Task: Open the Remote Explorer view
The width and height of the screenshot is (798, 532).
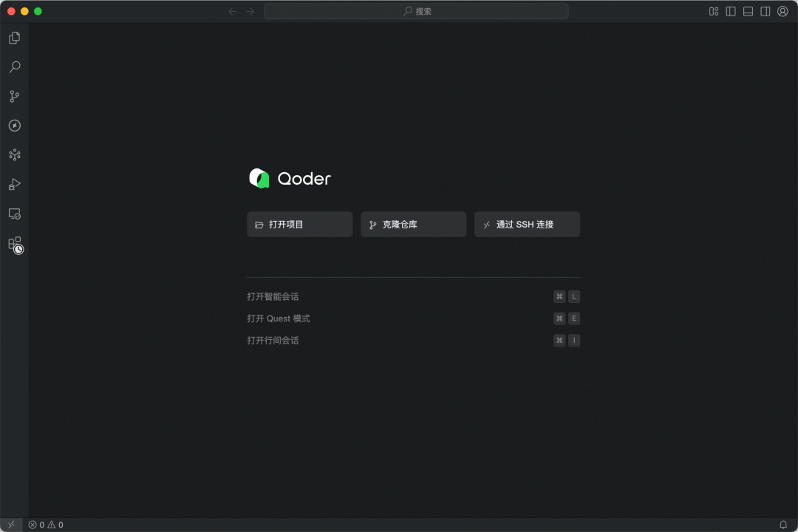Action: click(14, 214)
